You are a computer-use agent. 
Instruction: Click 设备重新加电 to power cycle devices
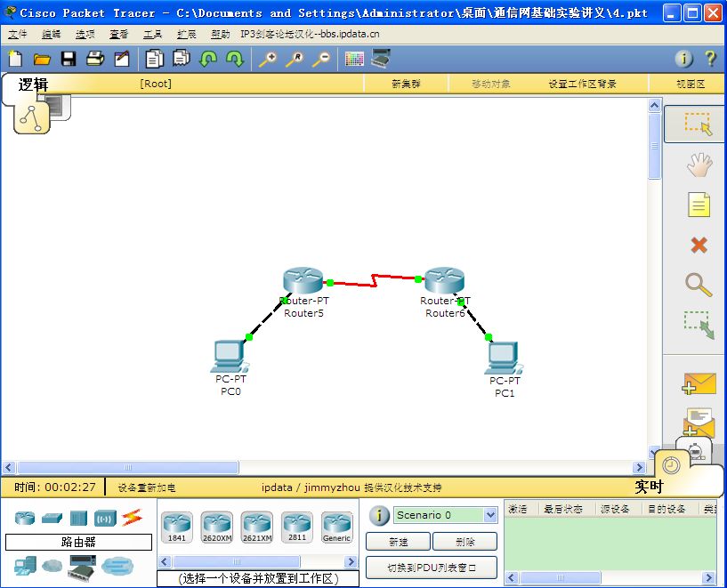pos(147,487)
